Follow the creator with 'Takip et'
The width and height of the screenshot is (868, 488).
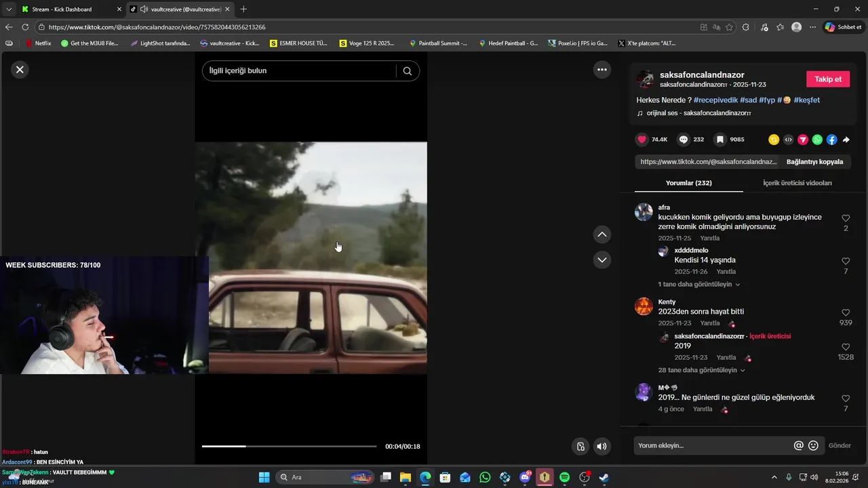(x=828, y=79)
